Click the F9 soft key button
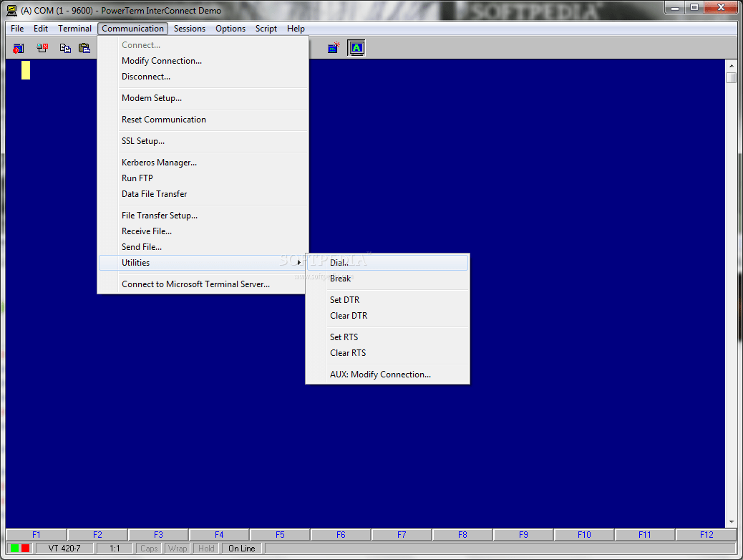The image size is (743, 560). [x=523, y=535]
